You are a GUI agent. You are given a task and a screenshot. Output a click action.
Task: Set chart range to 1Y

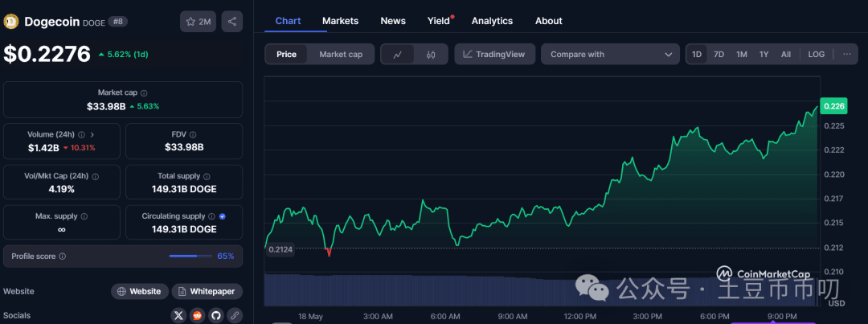click(764, 55)
